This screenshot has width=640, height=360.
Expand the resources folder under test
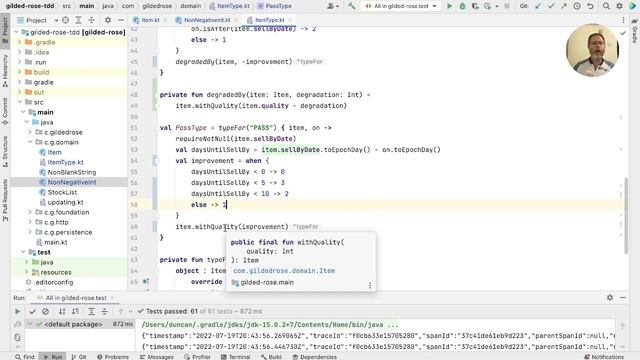point(27,272)
